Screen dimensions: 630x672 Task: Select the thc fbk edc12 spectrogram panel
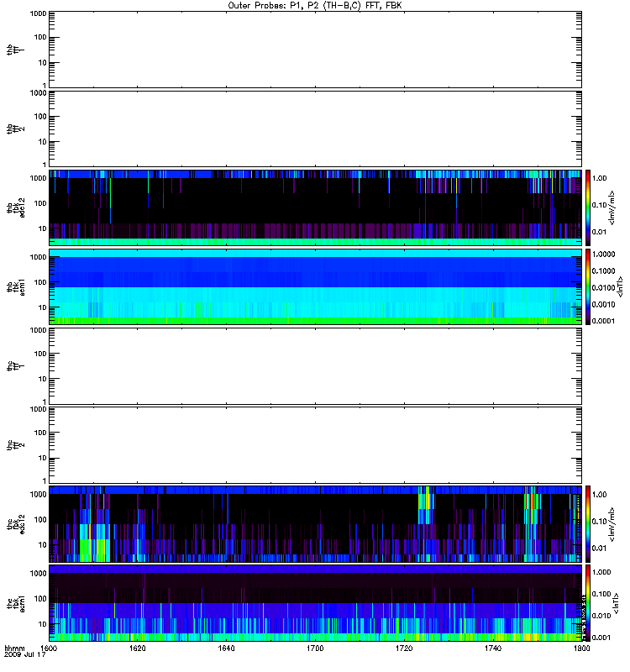click(x=316, y=524)
